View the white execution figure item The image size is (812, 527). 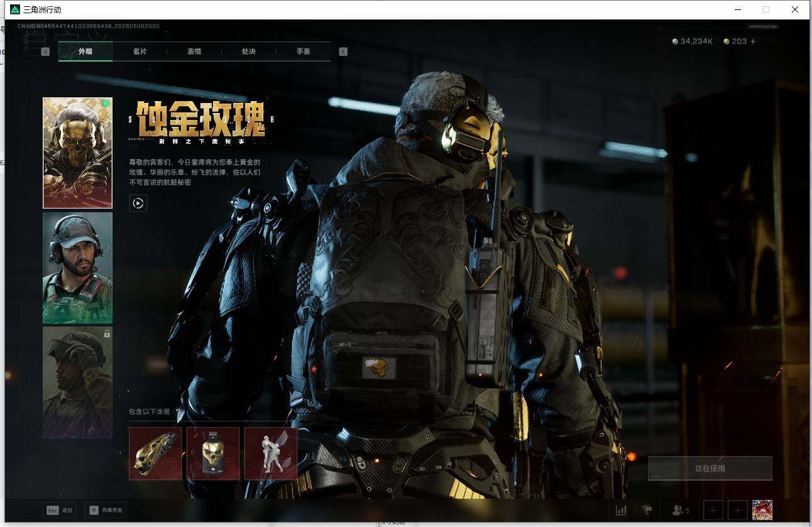pyautogui.click(x=271, y=454)
